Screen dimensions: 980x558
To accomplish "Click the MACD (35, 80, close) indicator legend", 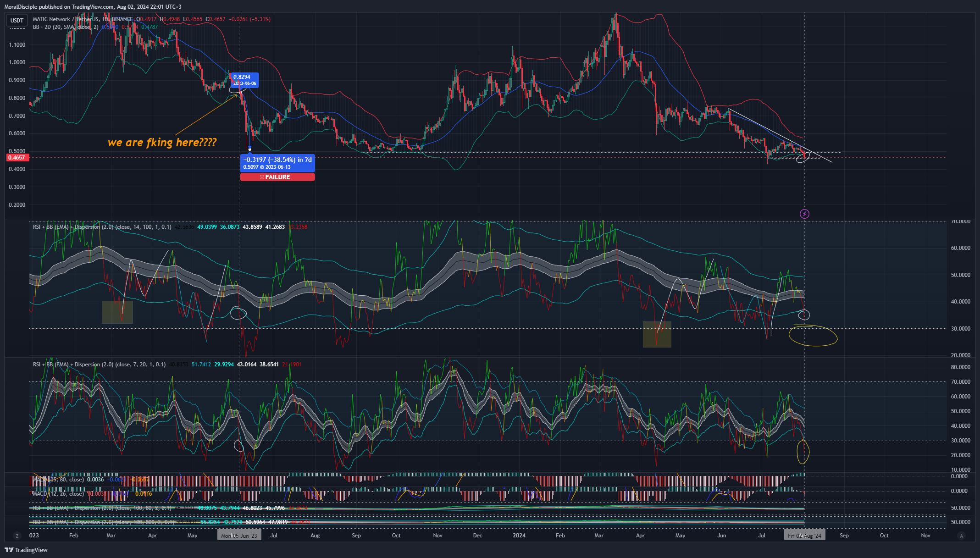I will click(x=58, y=480).
